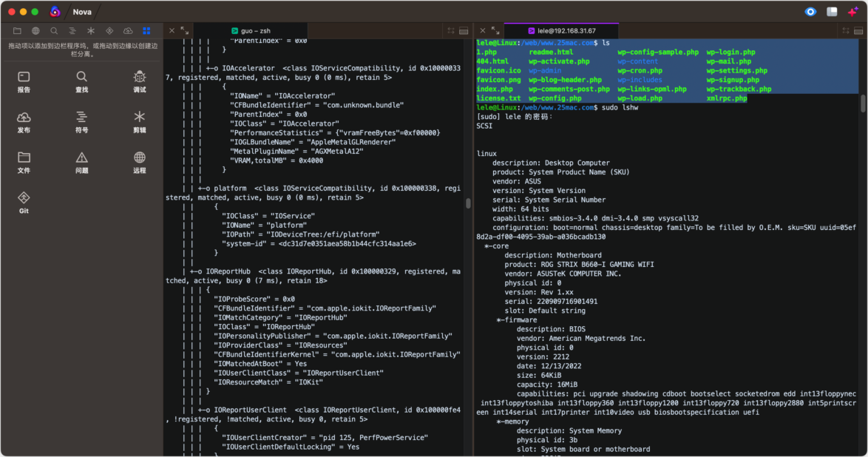Image resolution: width=868 pixels, height=457 pixels.
Task: Close the lele@192.168.31.67 pane
Action: (x=483, y=31)
